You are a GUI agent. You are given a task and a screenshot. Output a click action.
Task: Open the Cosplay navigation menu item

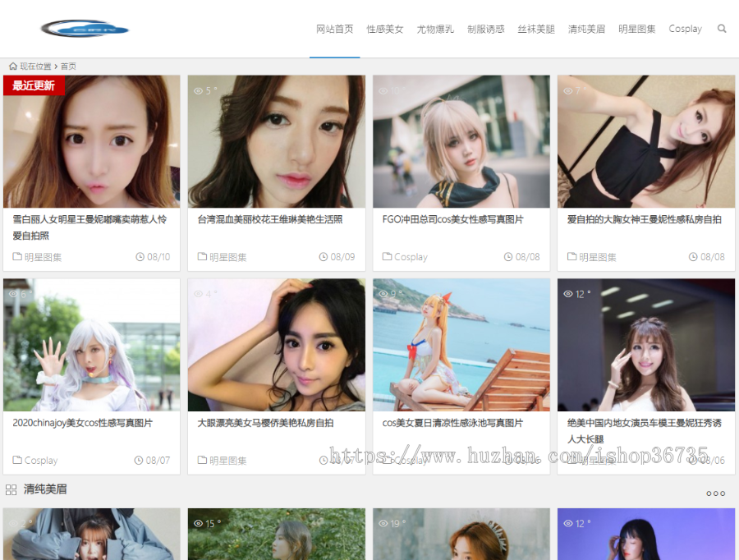coord(685,29)
